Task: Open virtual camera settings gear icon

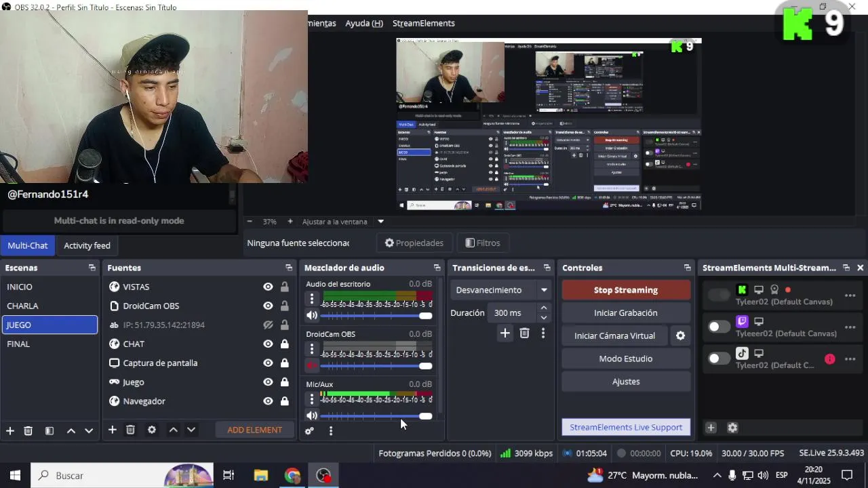Action: point(680,335)
